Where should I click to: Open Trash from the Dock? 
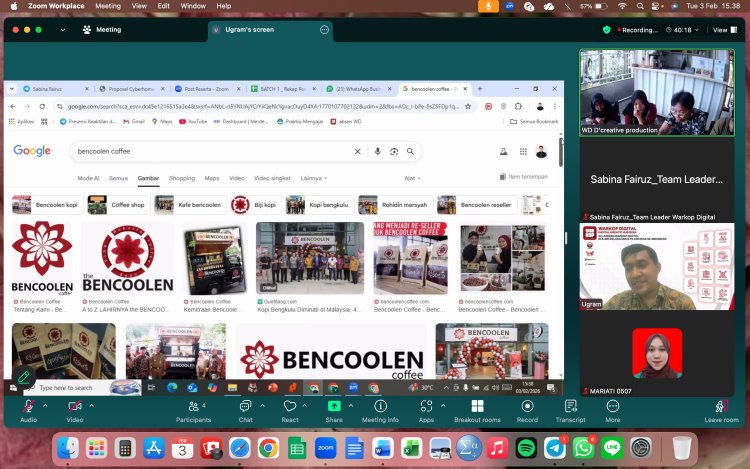click(x=682, y=448)
